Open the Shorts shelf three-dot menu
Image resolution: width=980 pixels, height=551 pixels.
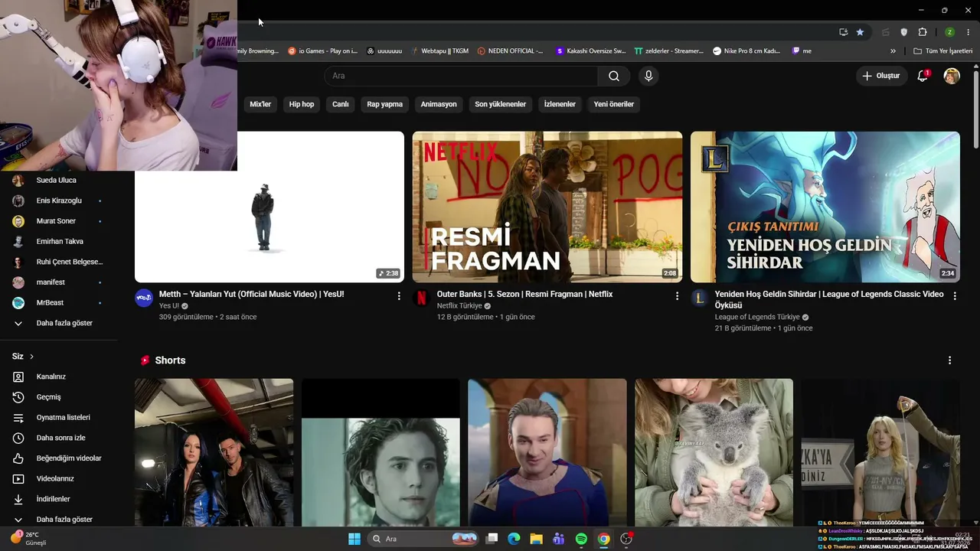pyautogui.click(x=950, y=360)
